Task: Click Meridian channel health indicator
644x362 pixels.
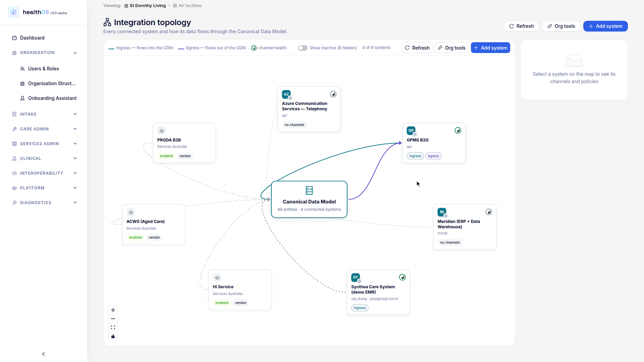Action: (x=488, y=212)
